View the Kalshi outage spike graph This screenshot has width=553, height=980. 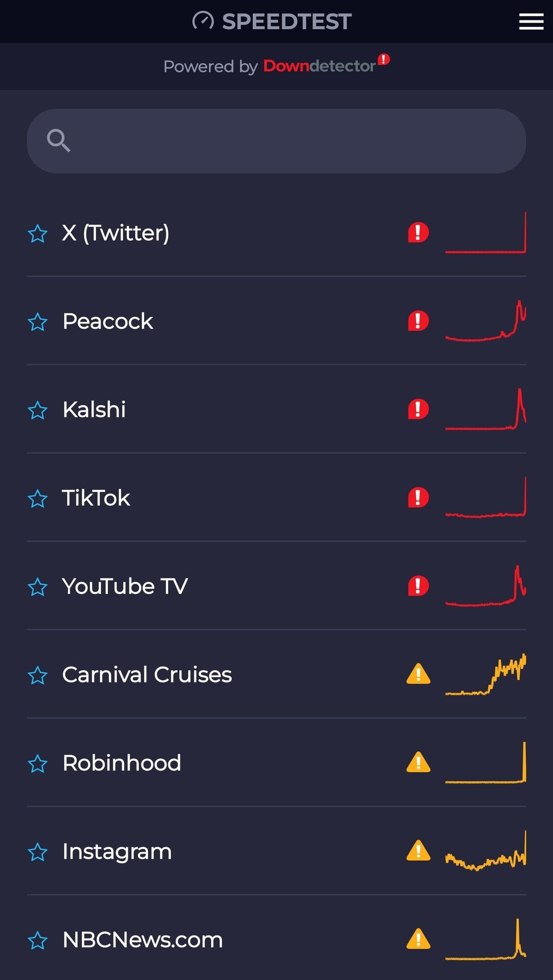pyautogui.click(x=486, y=409)
